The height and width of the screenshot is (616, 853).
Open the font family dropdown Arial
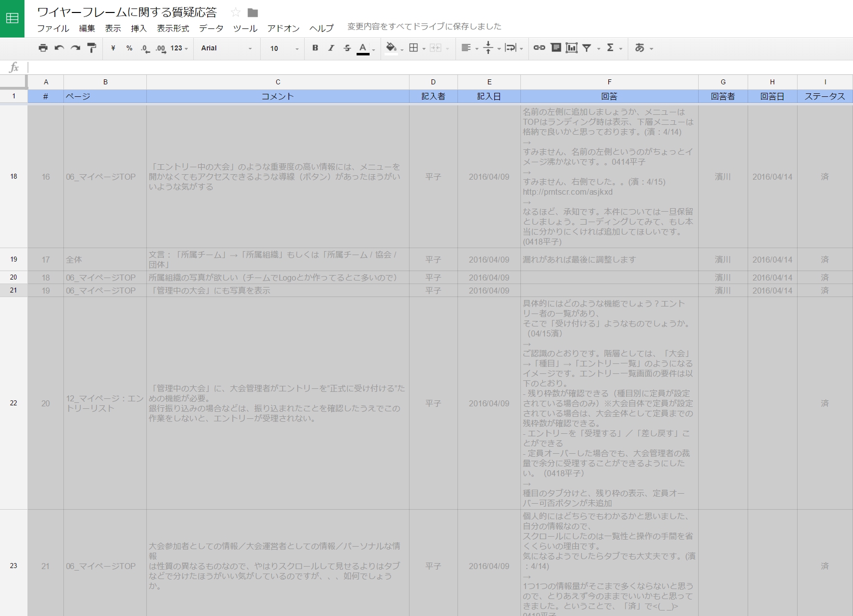click(x=226, y=48)
